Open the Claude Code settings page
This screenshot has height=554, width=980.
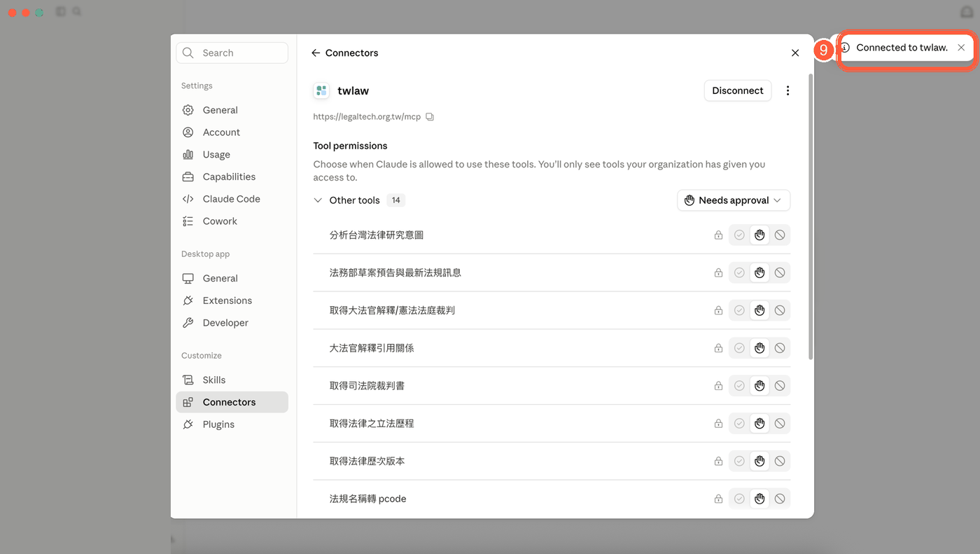tap(232, 199)
